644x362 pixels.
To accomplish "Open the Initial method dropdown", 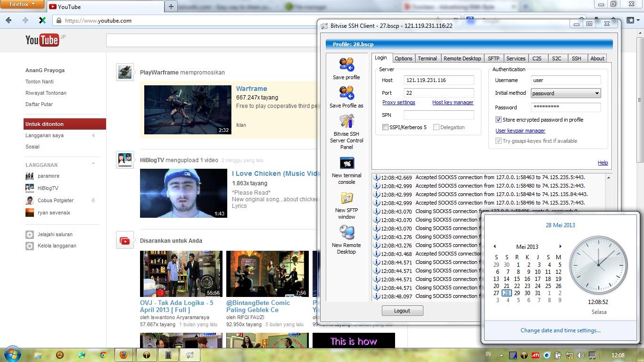I will 566,93.
